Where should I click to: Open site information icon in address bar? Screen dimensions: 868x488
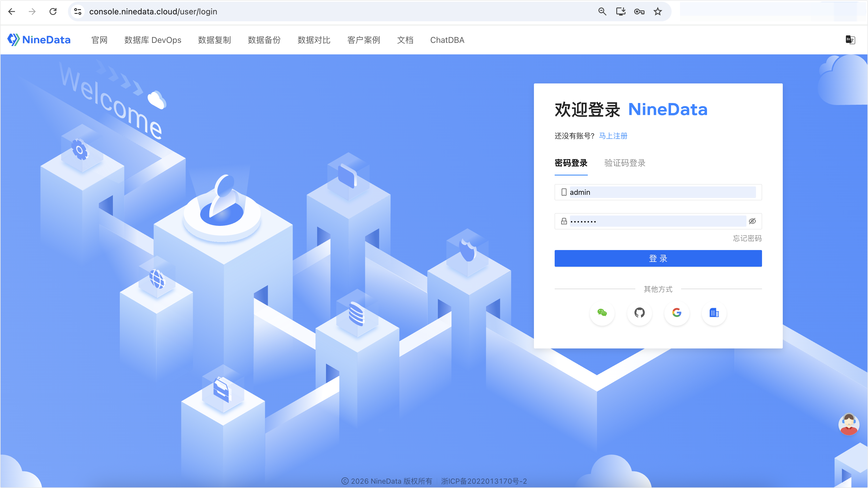point(78,12)
